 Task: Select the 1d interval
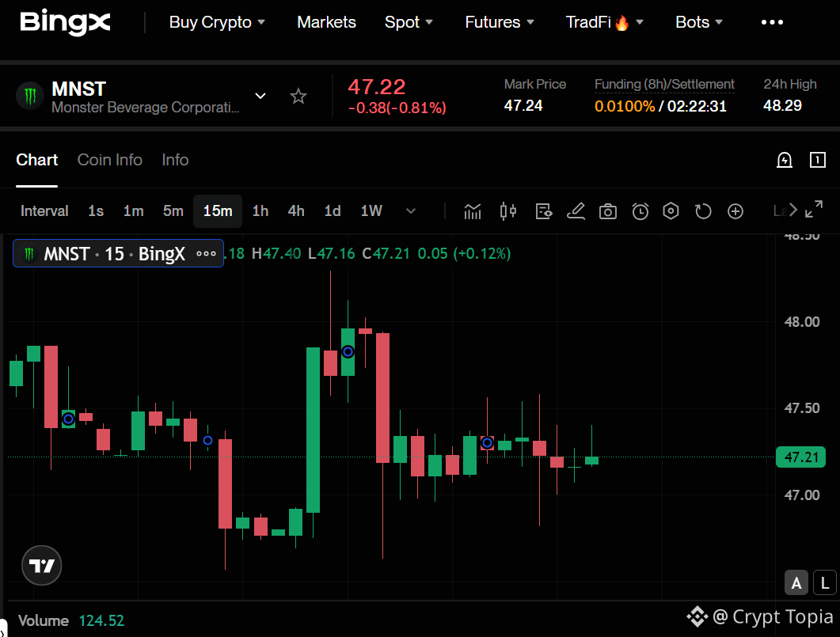coord(333,211)
